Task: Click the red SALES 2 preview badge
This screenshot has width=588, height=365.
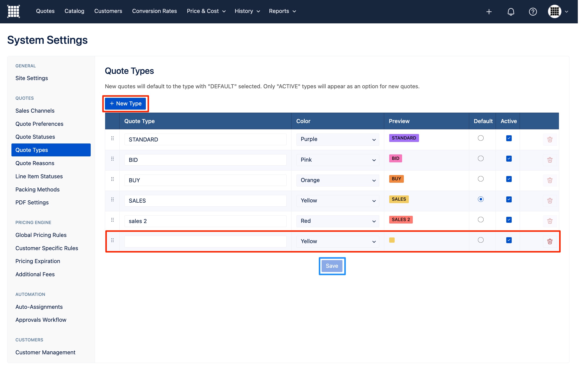Action: [x=401, y=220]
